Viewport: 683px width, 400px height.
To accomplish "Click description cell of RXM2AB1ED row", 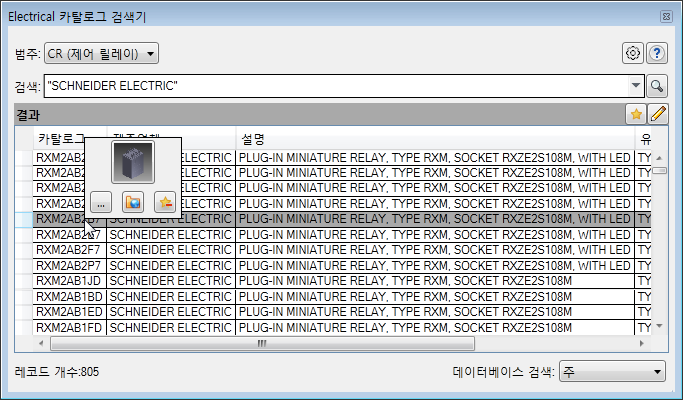I will coord(435,312).
